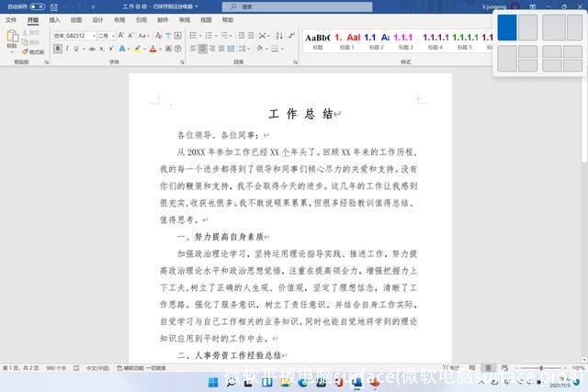Click the taskbar Search icon
588x392 pixels.
[231, 382]
